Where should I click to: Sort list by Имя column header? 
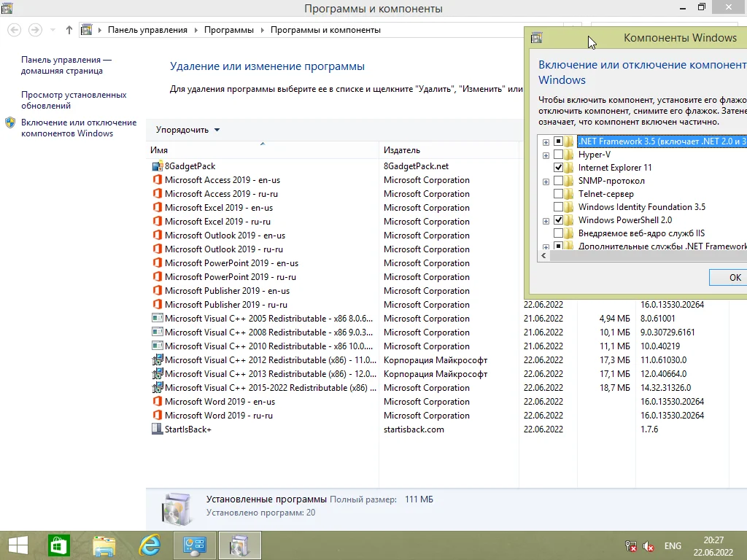point(262,150)
